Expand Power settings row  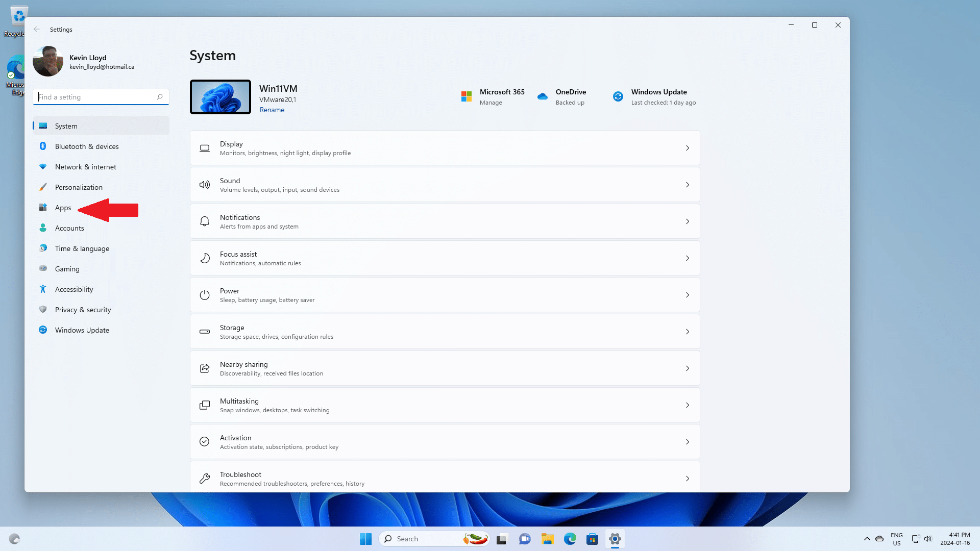coord(444,295)
